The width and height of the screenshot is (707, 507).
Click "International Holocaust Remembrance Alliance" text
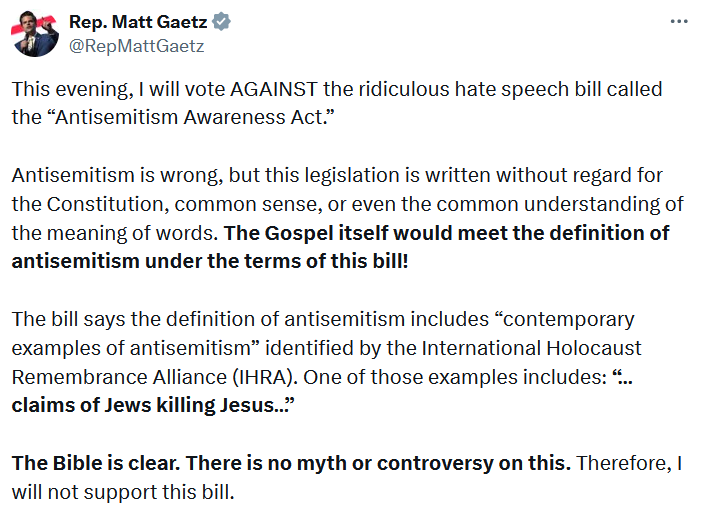point(326,362)
